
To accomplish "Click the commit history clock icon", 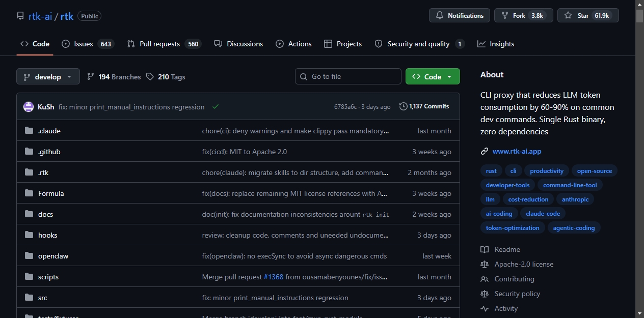I will click(404, 106).
